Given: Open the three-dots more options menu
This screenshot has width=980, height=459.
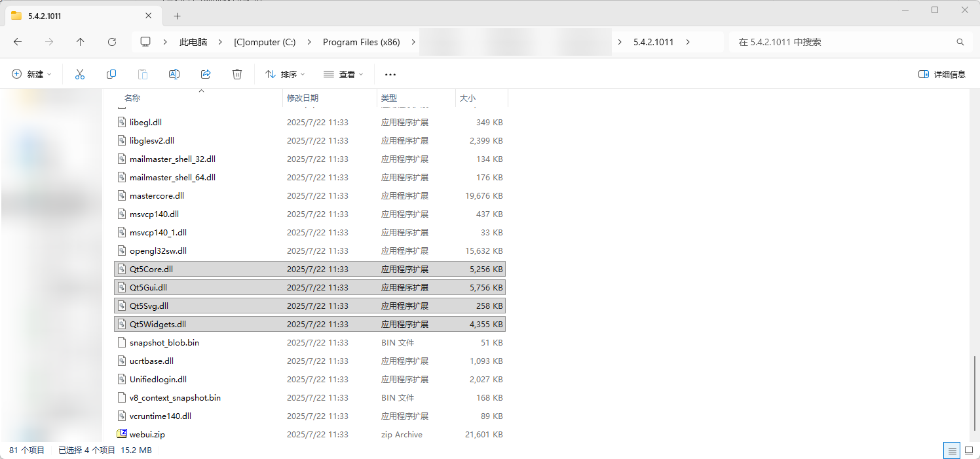Looking at the screenshot, I should pos(390,74).
